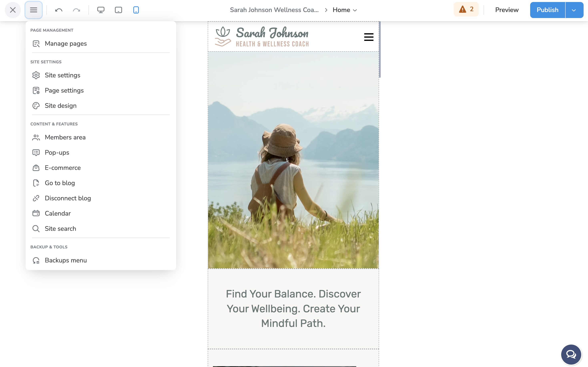Click the Publish button
Screen dimensions: 588x367
coord(547,10)
